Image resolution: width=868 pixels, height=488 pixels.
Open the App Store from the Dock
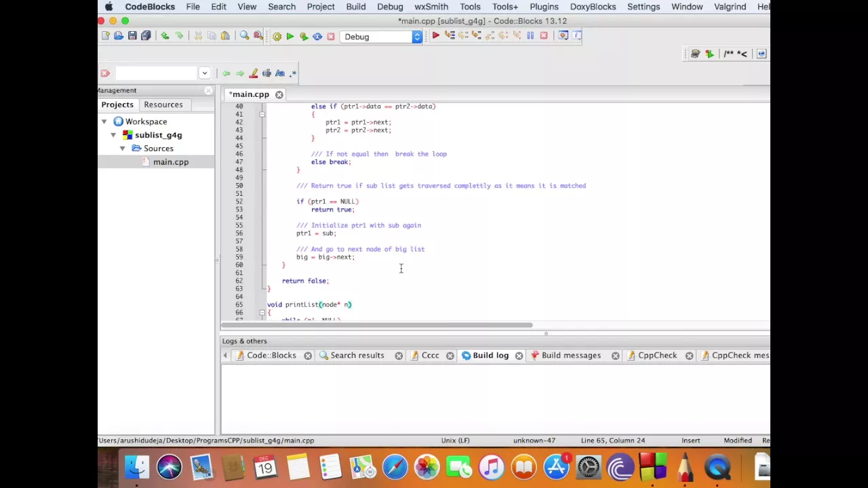pyautogui.click(x=556, y=467)
